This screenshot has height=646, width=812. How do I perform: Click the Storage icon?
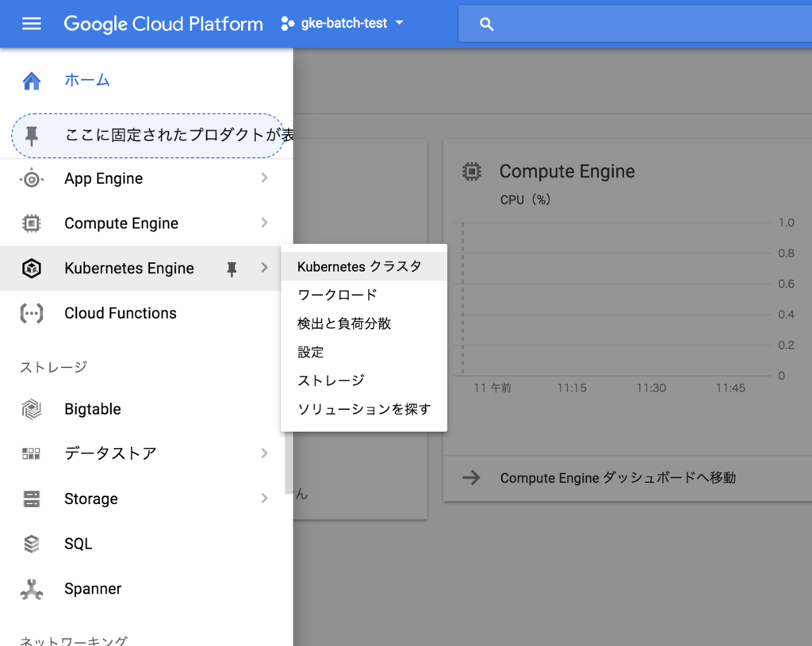(x=32, y=499)
